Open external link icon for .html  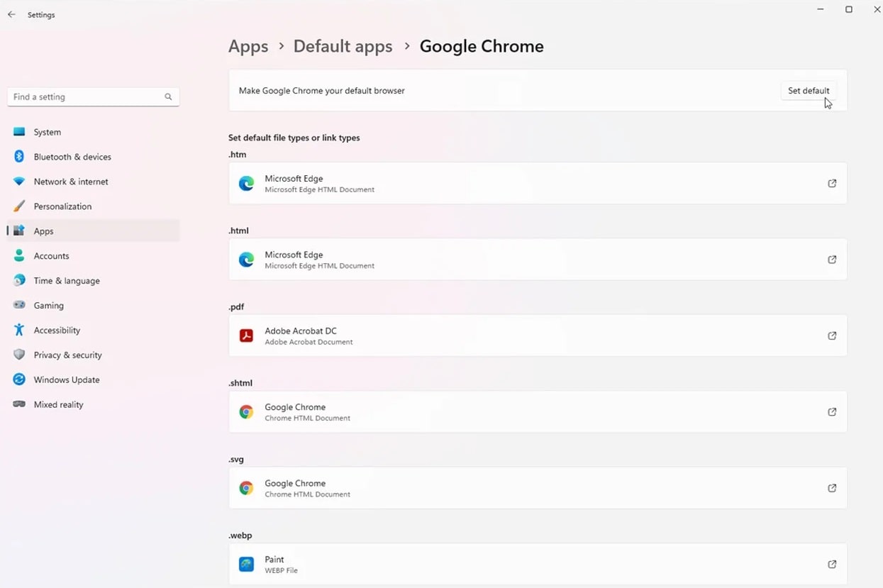(832, 260)
